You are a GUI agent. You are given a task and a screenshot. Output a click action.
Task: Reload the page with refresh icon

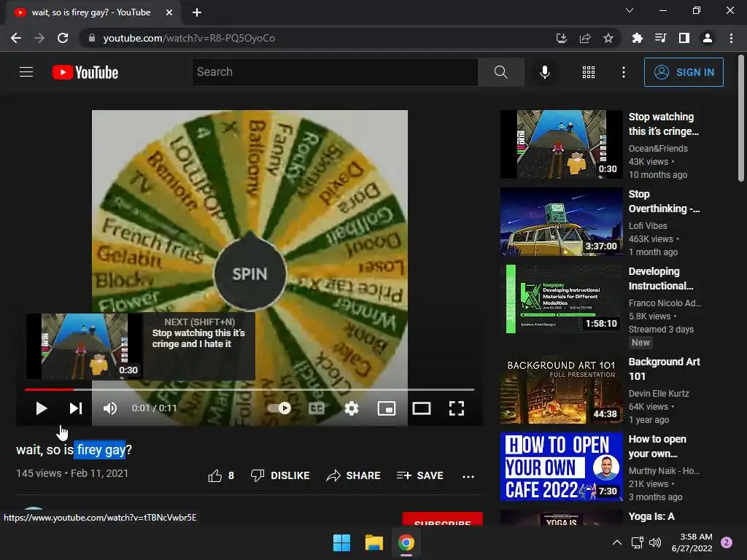pos(63,38)
